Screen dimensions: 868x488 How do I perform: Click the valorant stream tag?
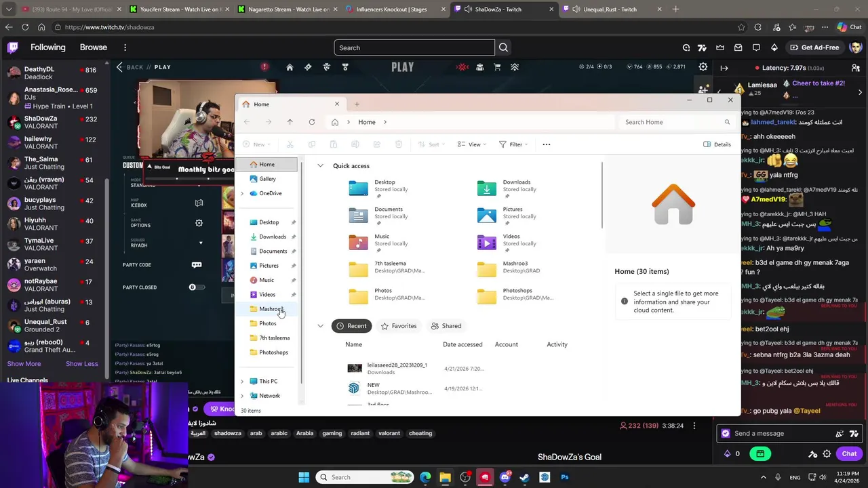pyautogui.click(x=389, y=434)
